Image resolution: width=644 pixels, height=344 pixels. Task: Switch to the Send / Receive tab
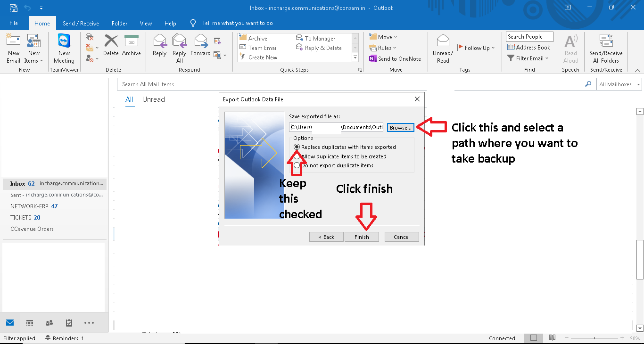click(81, 23)
